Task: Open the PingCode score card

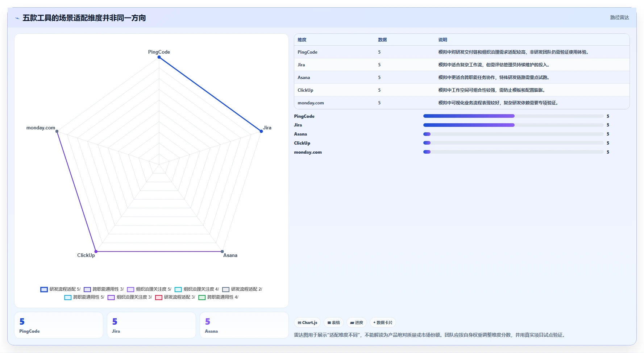Action: 59,325
